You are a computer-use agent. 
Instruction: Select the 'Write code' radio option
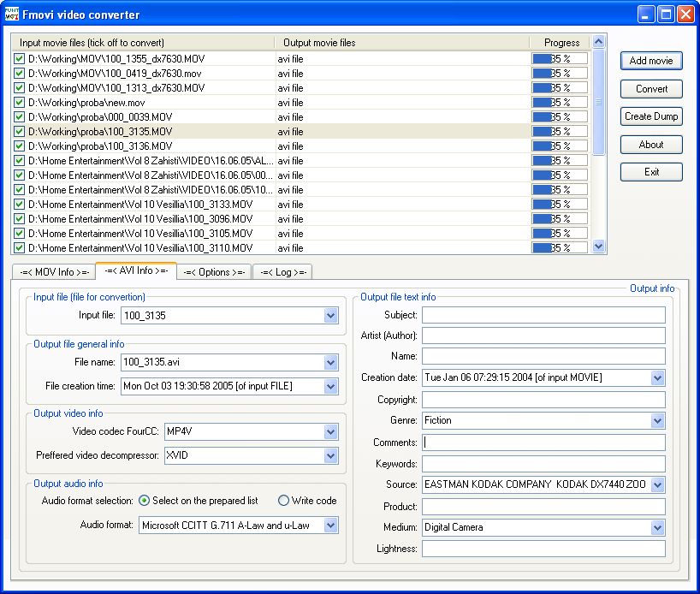click(x=284, y=501)
